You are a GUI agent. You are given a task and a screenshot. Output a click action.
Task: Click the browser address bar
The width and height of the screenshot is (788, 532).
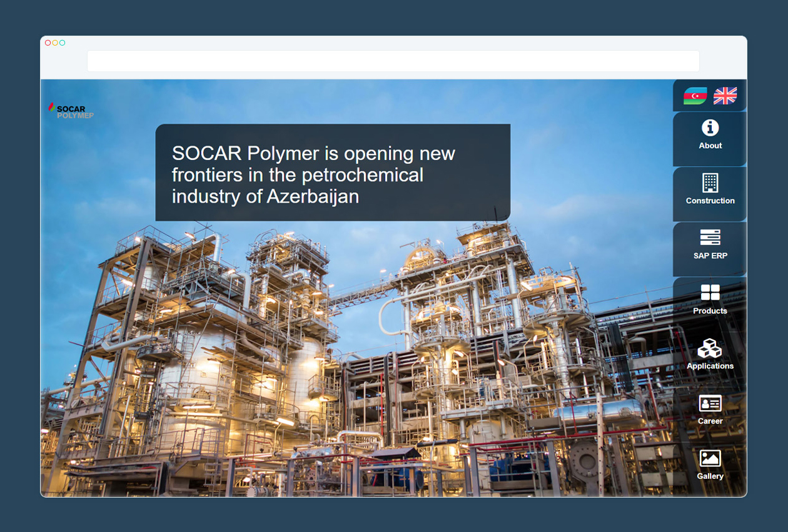click(393, 61)
